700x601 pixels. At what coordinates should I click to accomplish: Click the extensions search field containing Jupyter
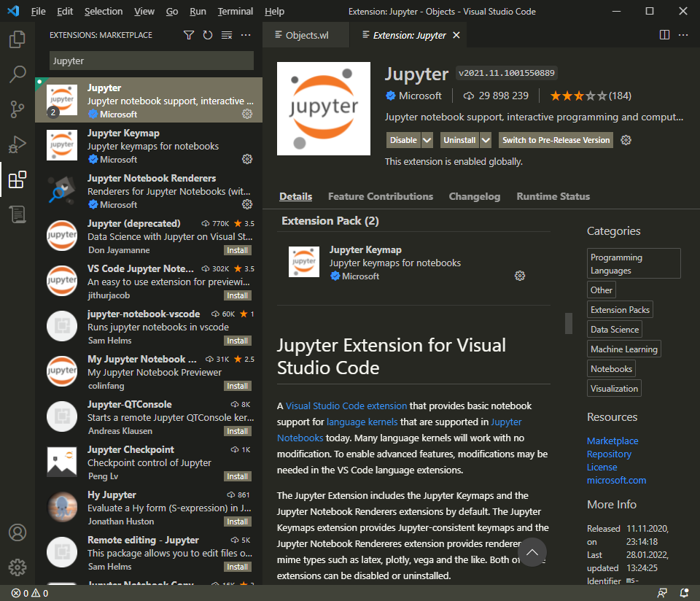point(152,61)
